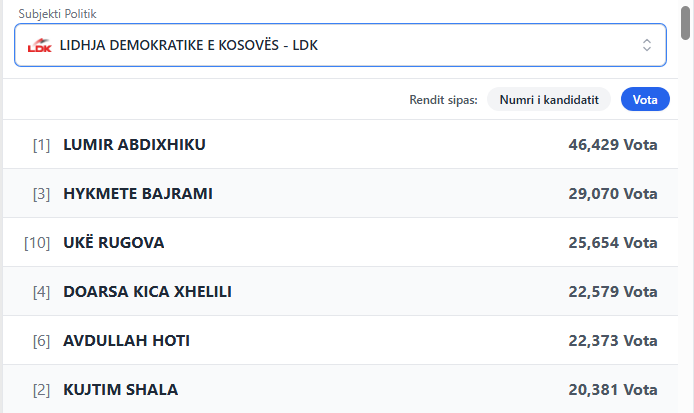694x413 pixels.
Task: Choose Avdullah Hoti from the list
Action: (x=126, y=340)
